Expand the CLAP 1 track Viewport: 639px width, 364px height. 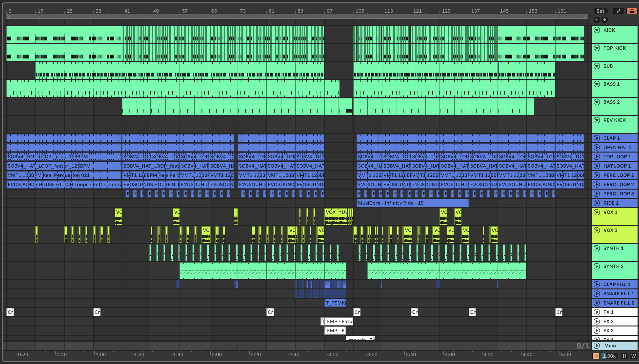click(597, 138)
